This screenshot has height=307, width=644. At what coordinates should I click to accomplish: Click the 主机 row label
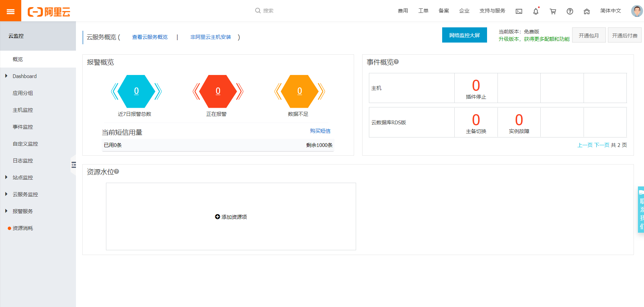376,88
